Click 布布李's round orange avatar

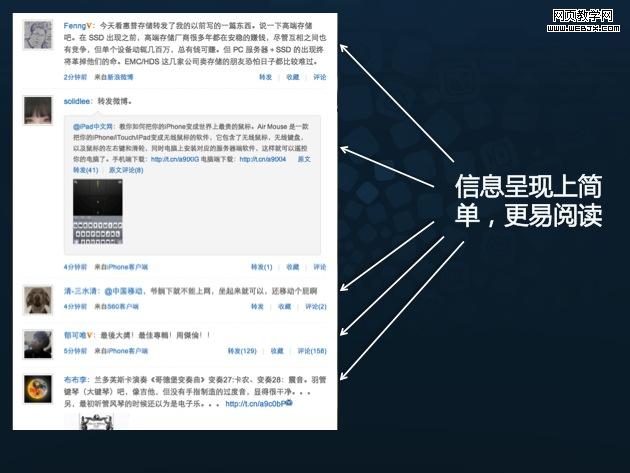click(x=38, y=389)
